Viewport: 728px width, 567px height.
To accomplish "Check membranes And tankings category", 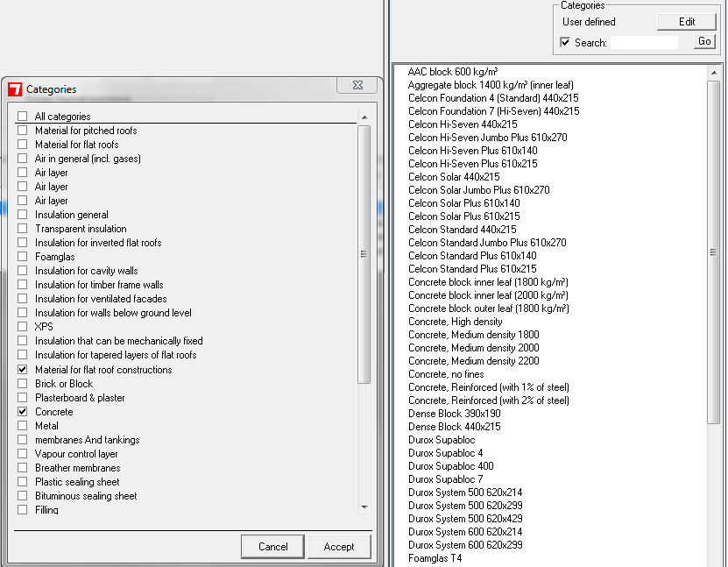I will click(x=22, y=439).
